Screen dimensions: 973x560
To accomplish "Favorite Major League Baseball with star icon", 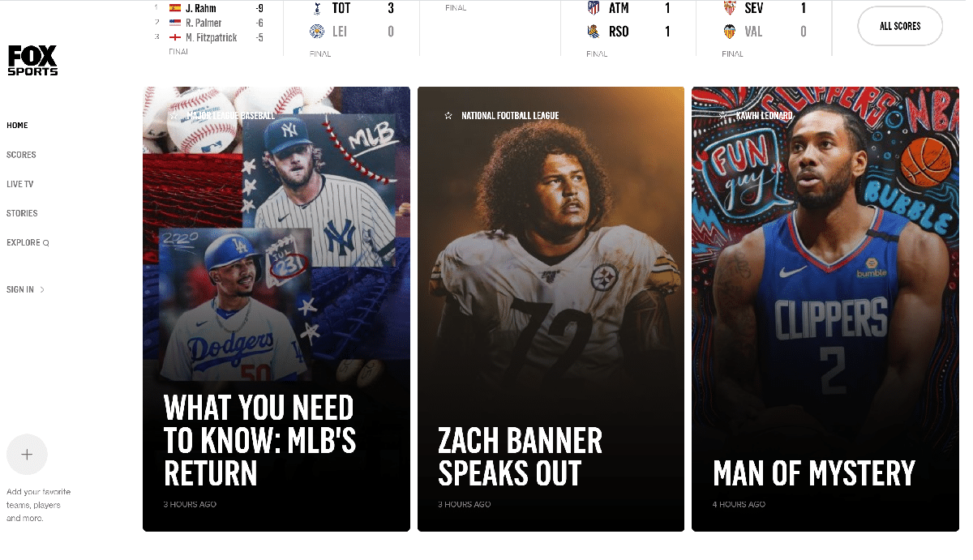I will coord(174,116).
